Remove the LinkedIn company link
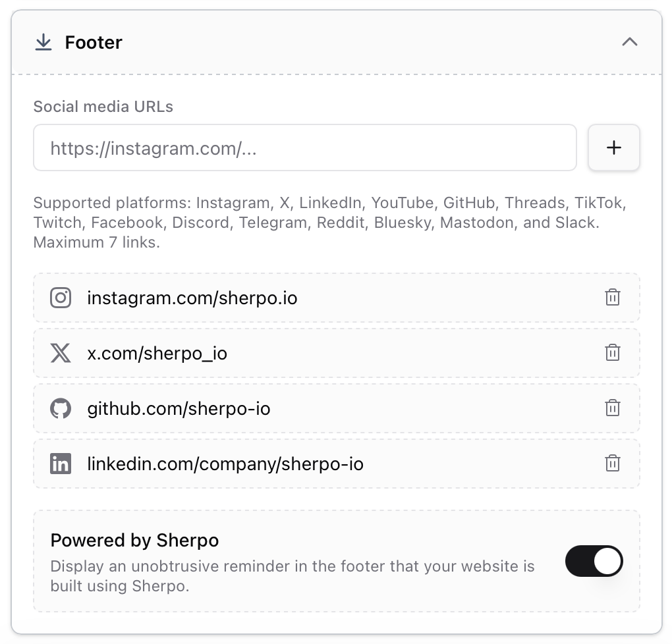Image resolution: width=672 pixels, height=644 pixels. 613,464
